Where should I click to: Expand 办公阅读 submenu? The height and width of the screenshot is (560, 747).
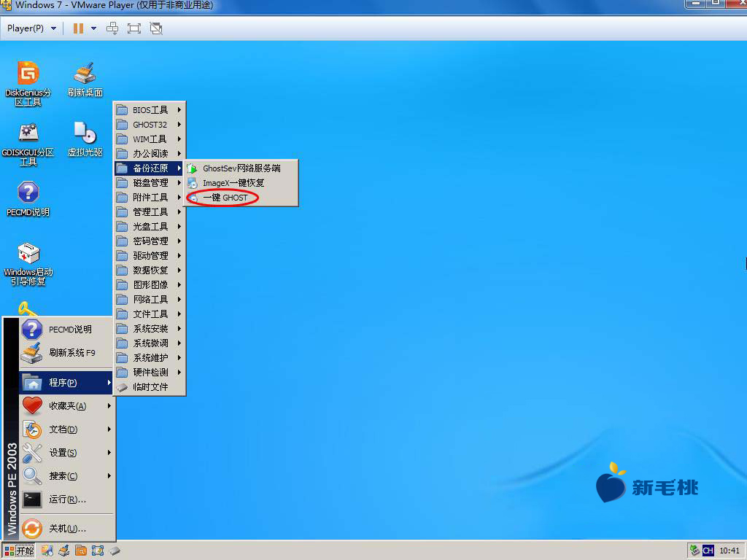click(149, 154)
